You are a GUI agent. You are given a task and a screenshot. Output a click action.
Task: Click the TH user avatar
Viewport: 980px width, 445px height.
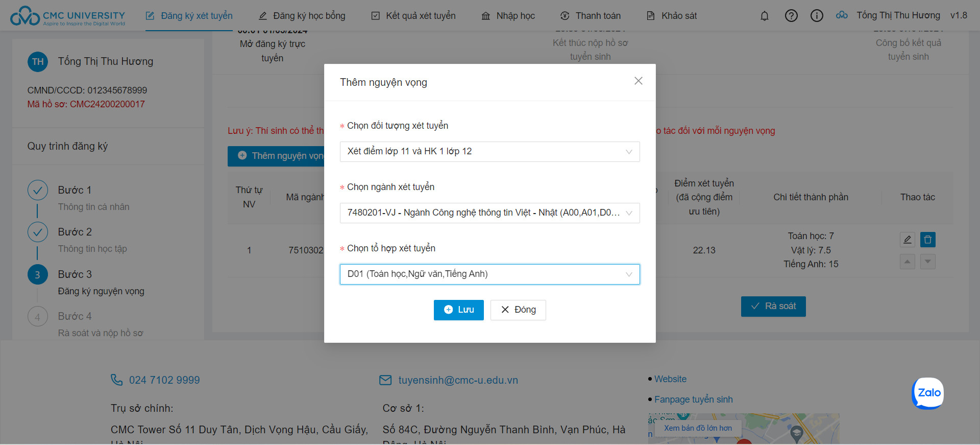click(38, 62)
